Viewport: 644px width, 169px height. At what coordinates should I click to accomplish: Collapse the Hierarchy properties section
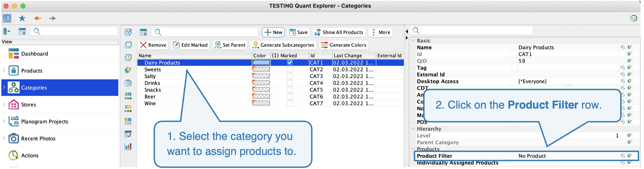click(x=413, y=129)
